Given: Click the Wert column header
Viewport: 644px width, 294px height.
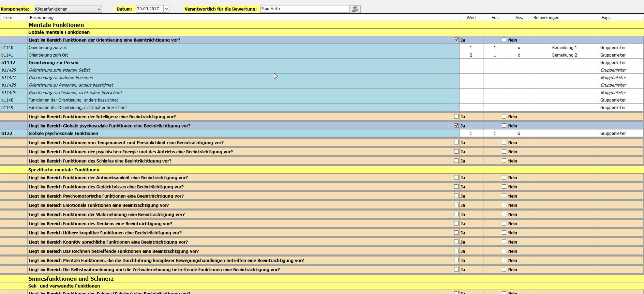Looking at the screenshot, I should pos(471,18).
